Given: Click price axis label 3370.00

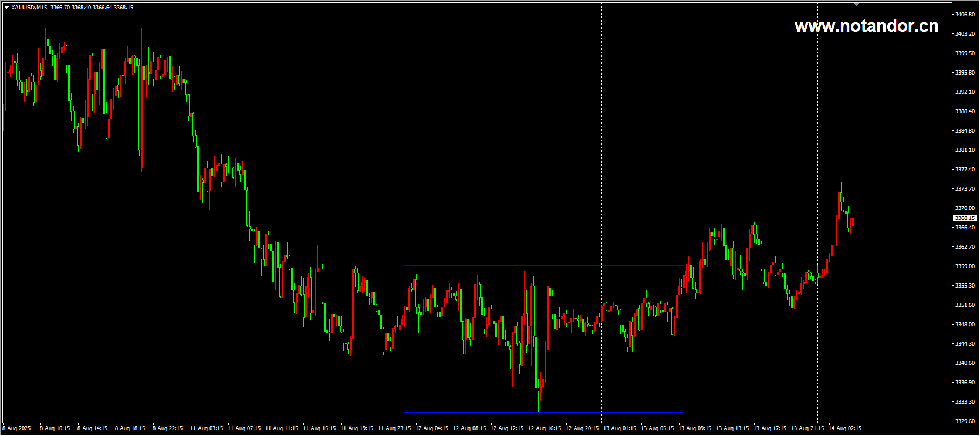Looking at the screenshot, I should [965, 208].
